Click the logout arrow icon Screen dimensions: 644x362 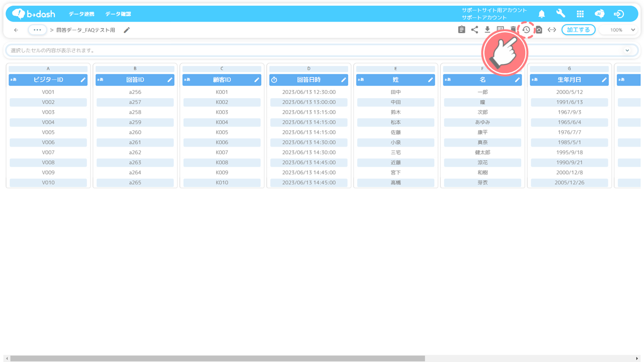[x=619, y=14]
